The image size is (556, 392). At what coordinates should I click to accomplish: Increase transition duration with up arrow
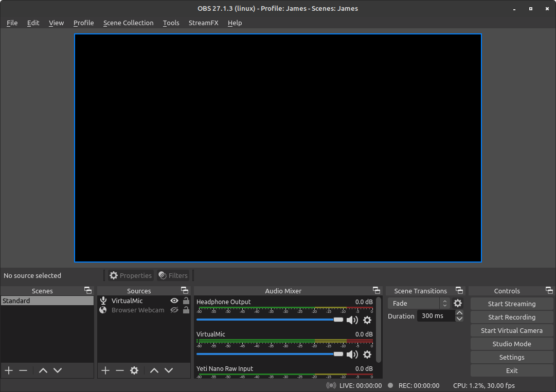click(459, 313)
